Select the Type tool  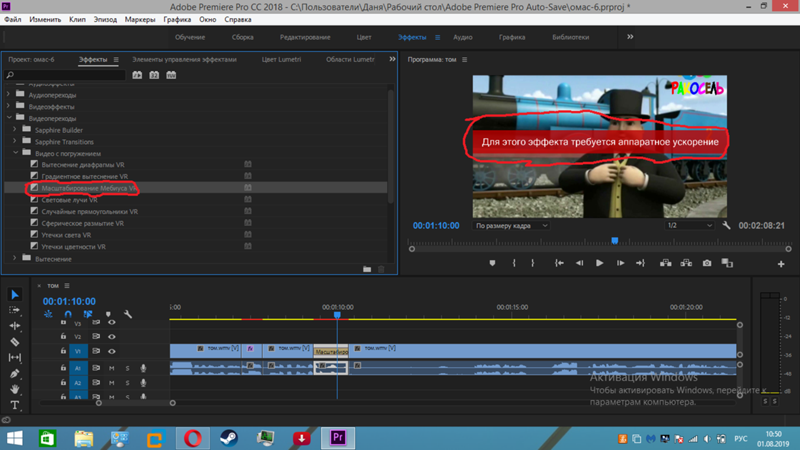15,406
